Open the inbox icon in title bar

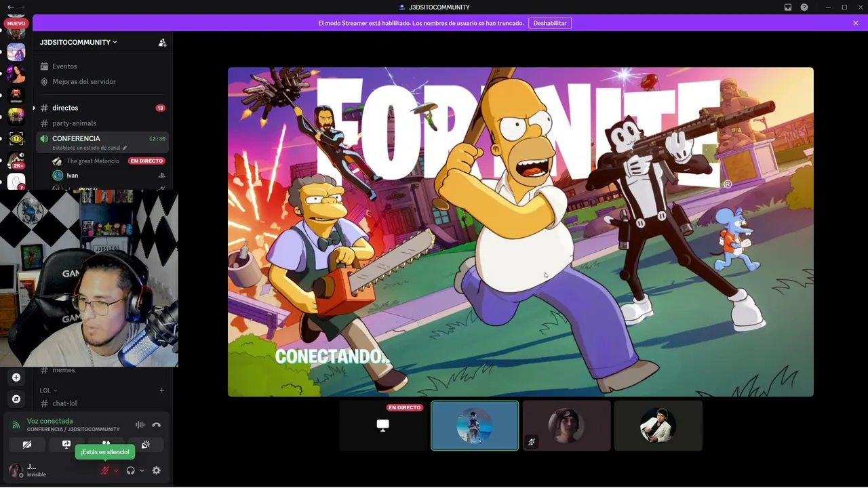click(x=788, y=7)
